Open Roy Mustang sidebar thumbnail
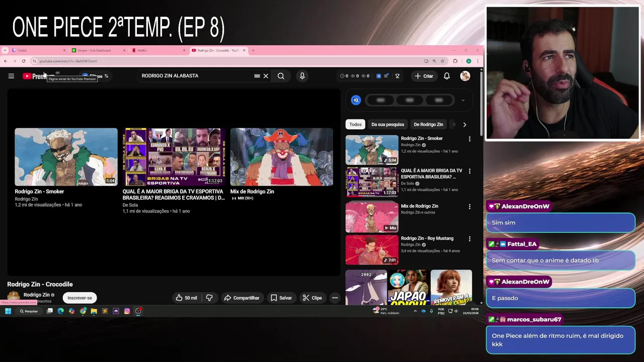 [x=372, y=250]
